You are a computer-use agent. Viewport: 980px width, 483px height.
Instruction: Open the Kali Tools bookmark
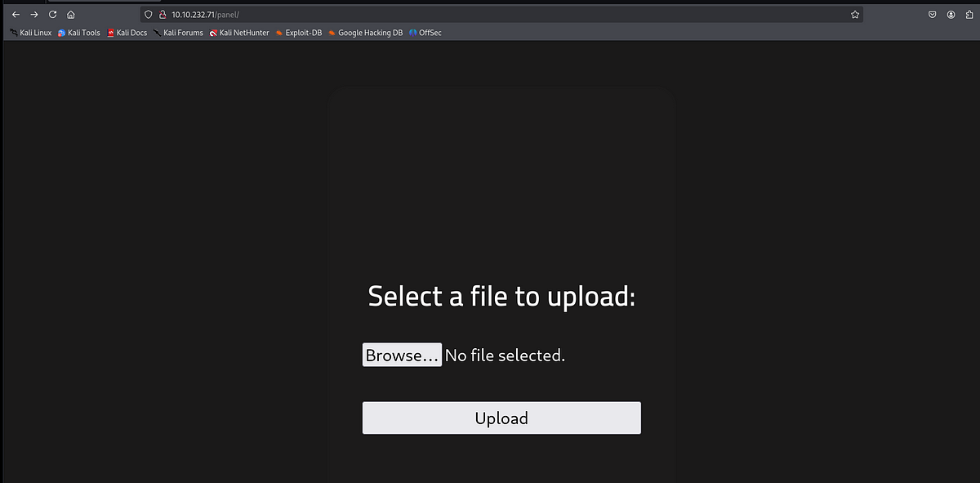pos(79,33)
